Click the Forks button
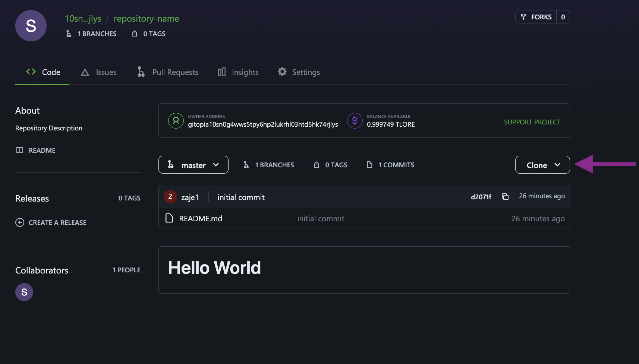 click(x=536, y=17)
